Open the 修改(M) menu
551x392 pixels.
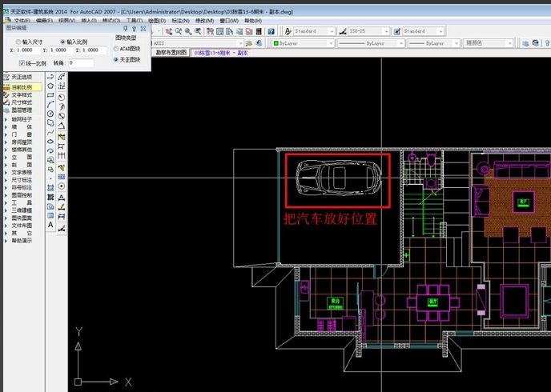pos(204,21)
